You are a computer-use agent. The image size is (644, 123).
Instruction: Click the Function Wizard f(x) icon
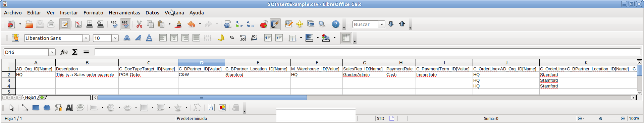coord(64,52)
